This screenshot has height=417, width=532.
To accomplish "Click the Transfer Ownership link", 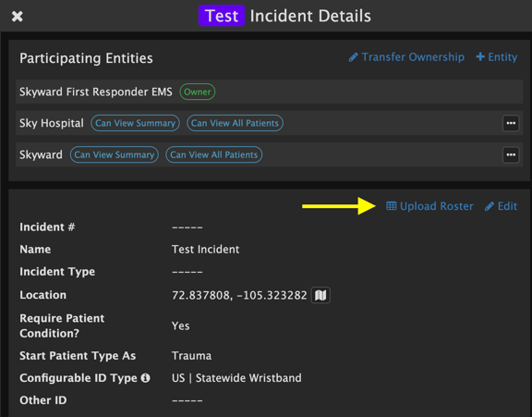I will [406, 57].
